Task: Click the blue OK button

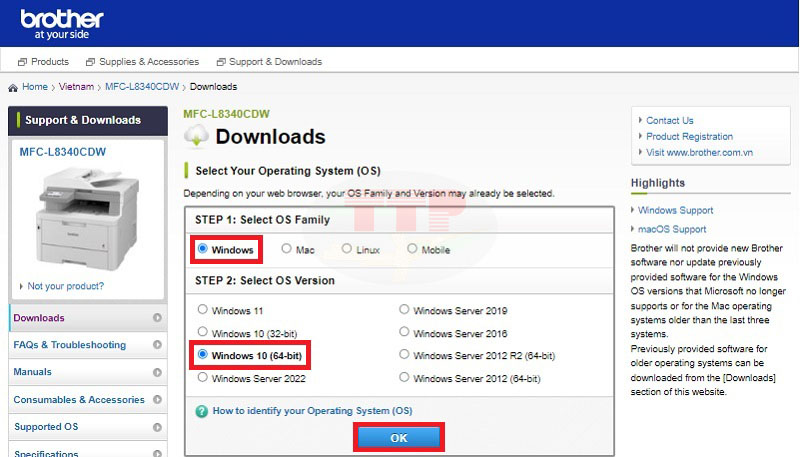Action: point(398,438)
